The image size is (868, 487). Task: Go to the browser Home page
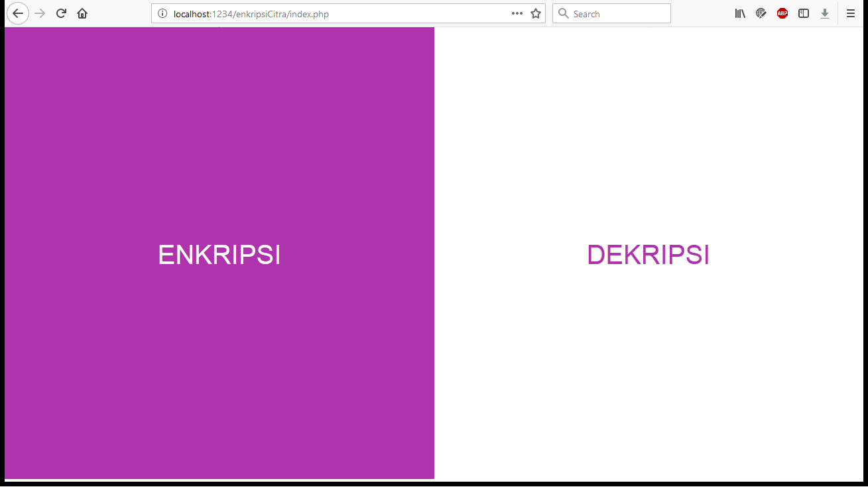point(82,13)
